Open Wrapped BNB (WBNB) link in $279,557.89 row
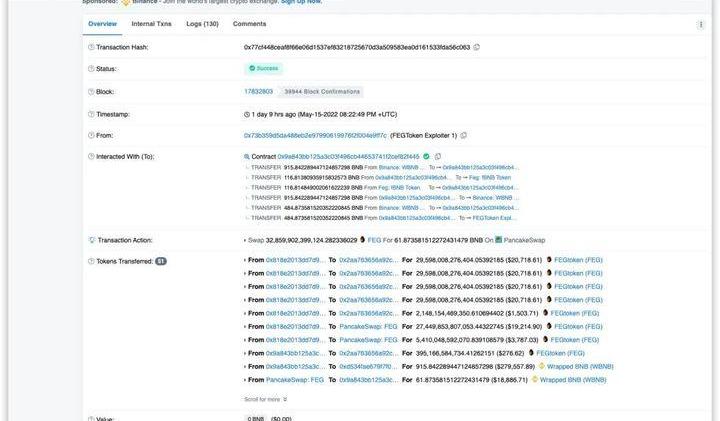Screen dimensions: 720x421 point(580,366)
